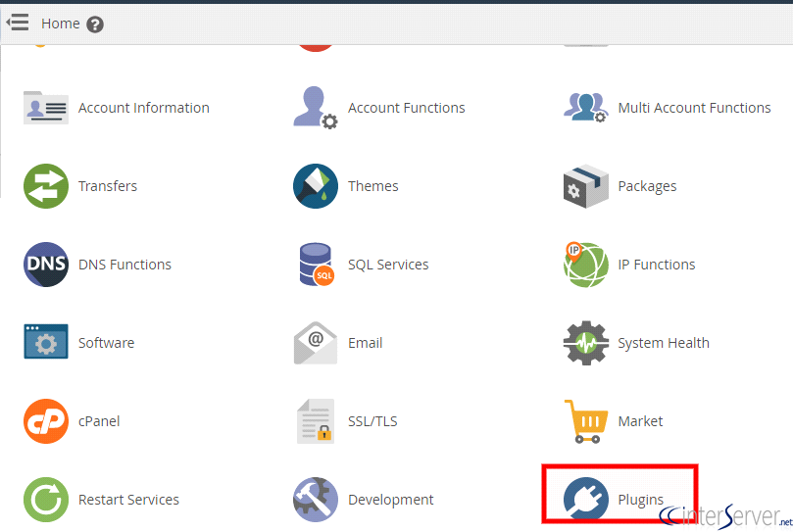Click the SQL Services text link

point(388,265)
